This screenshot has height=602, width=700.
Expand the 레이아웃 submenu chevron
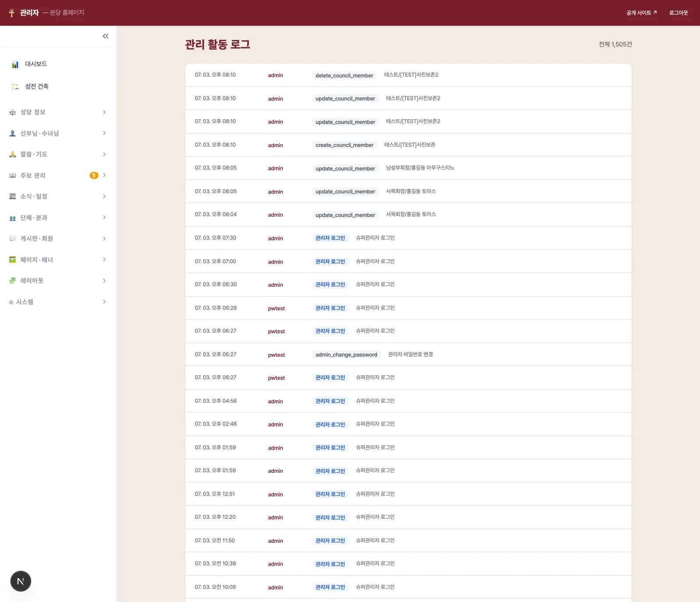[x=104, y=281]
